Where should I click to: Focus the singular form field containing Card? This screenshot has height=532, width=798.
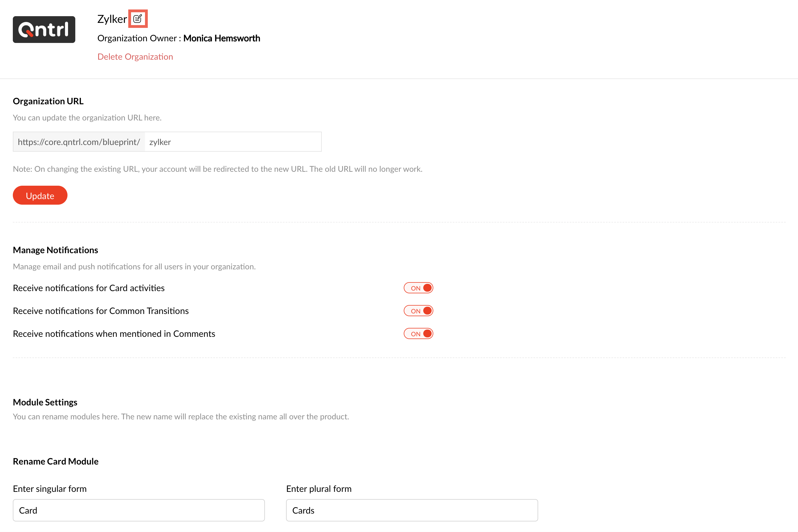(x=138, y=510)
